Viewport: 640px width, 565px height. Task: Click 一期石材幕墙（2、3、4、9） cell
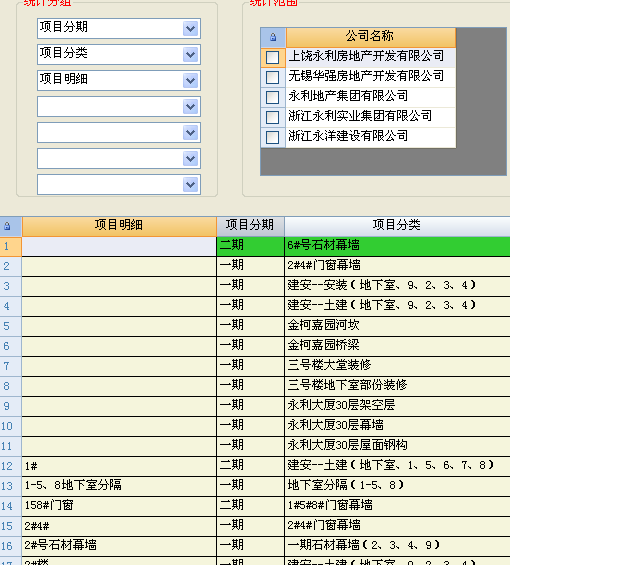point(397,547)
